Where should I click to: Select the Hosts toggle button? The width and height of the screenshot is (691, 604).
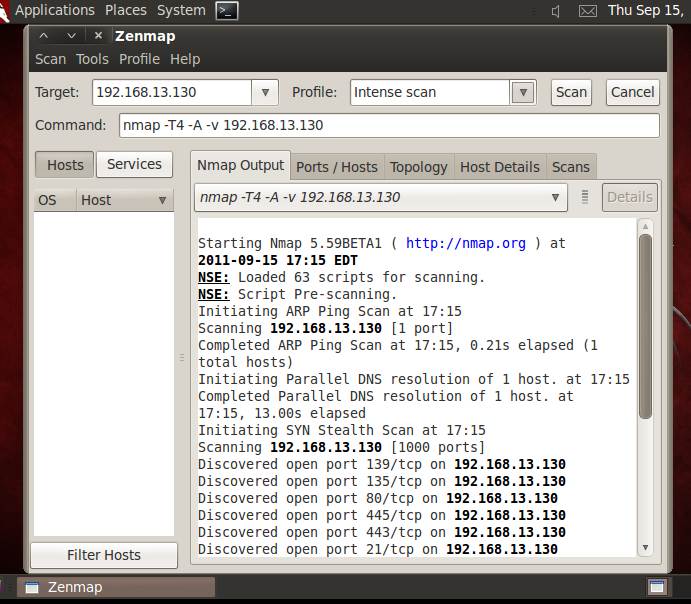65,165
